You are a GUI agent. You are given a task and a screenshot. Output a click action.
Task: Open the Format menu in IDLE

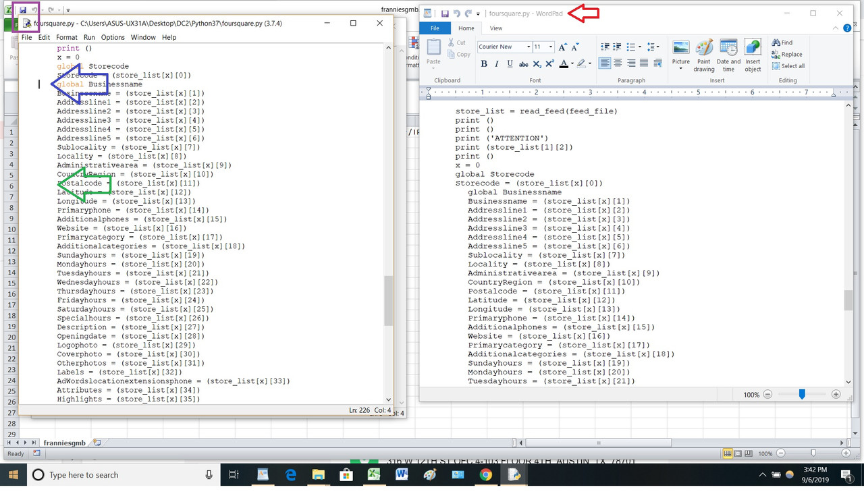[67, 38]
